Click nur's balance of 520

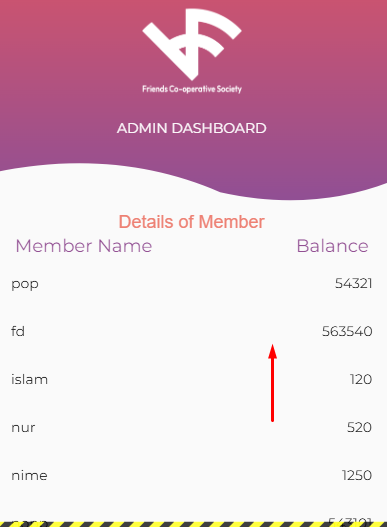[x=359, y=428]
